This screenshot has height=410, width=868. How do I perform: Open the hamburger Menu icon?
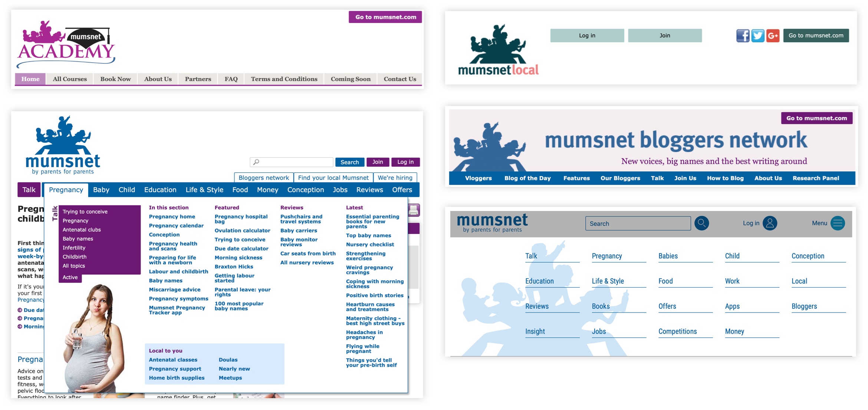tap(838, 223)
